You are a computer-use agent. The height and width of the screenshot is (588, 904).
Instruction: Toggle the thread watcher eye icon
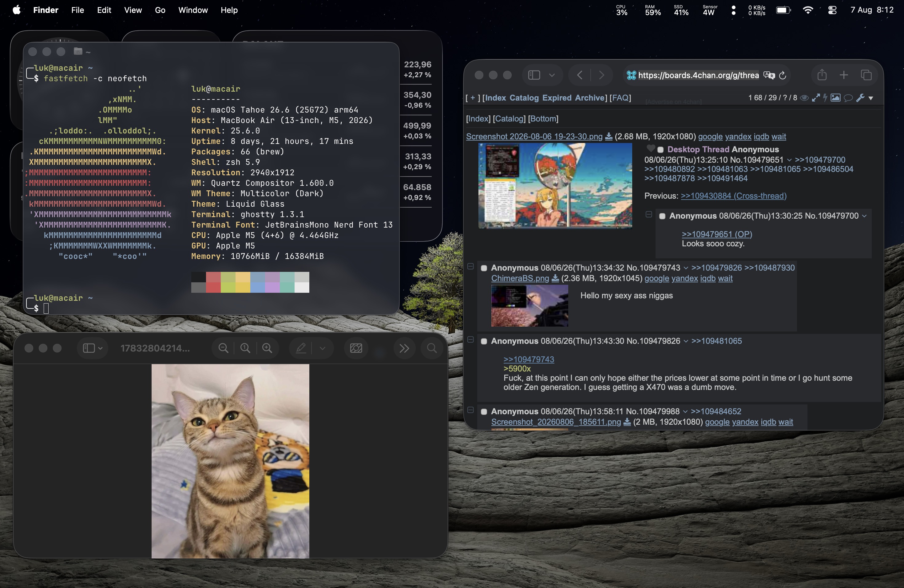click(x=804, y=98)
